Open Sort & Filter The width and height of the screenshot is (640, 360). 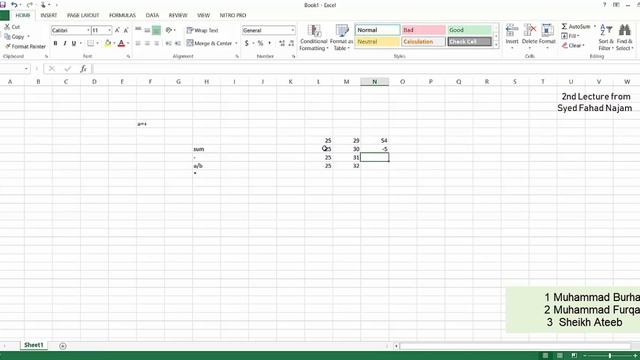[606, 38]
